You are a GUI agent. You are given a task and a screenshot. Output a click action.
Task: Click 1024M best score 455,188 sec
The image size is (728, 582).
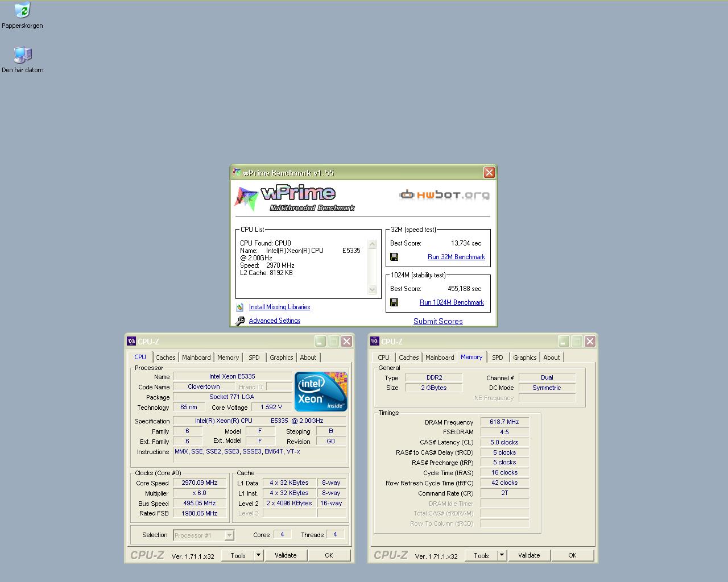pos(464,289)
